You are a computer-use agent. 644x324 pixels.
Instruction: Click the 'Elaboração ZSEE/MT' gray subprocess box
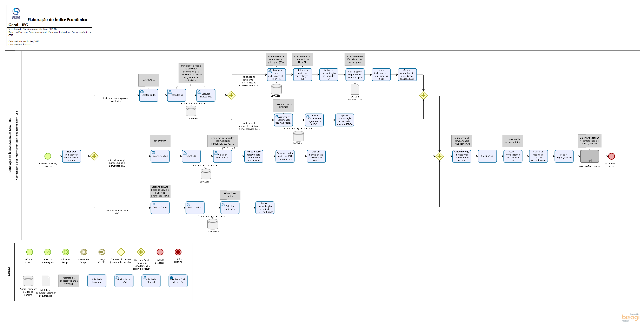589,156
